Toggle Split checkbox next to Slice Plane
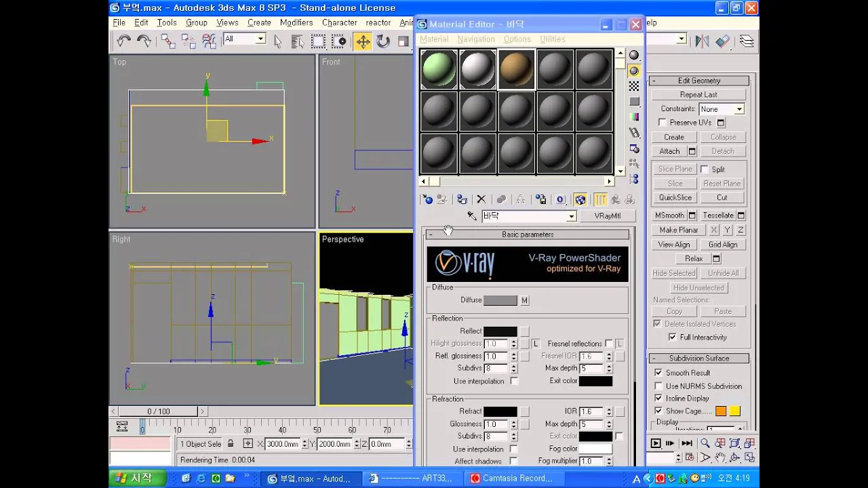The height and width of the screenshot is (488, 868). (x=705, y=169)
